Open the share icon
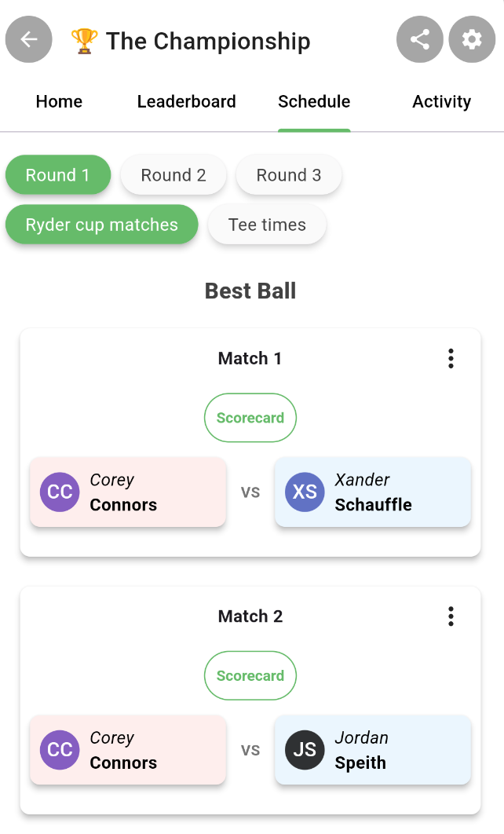 420,39
